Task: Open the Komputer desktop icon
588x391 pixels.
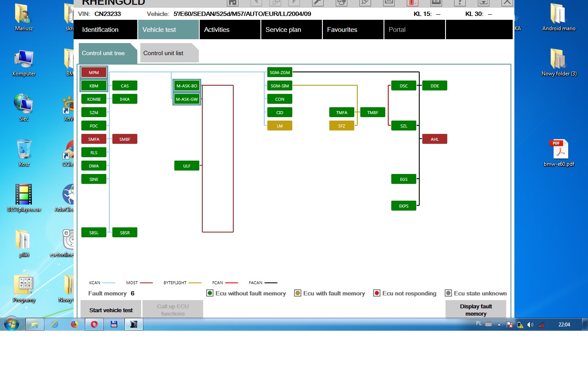Action: click(24, 59)
